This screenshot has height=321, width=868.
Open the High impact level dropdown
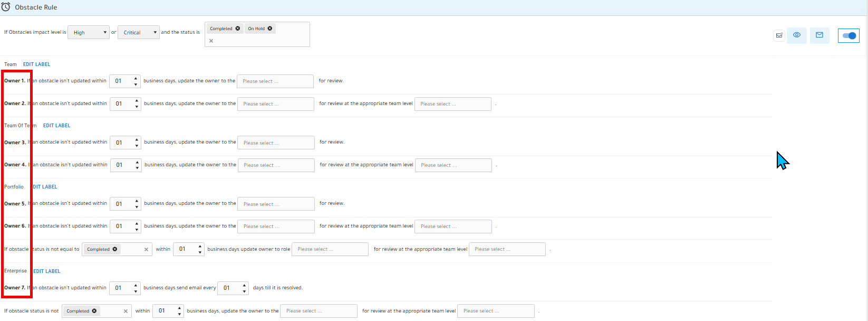[x=89, y=32]
